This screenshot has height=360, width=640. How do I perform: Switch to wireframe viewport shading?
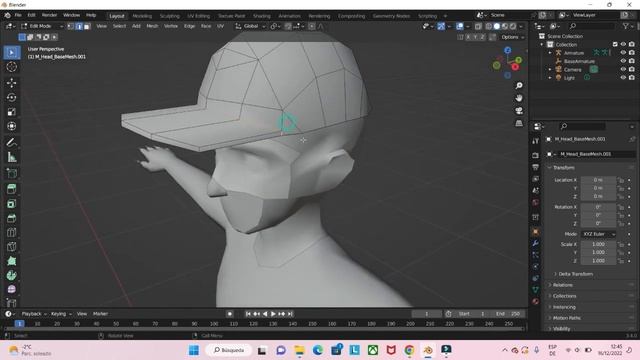click(x=489, y=26)
